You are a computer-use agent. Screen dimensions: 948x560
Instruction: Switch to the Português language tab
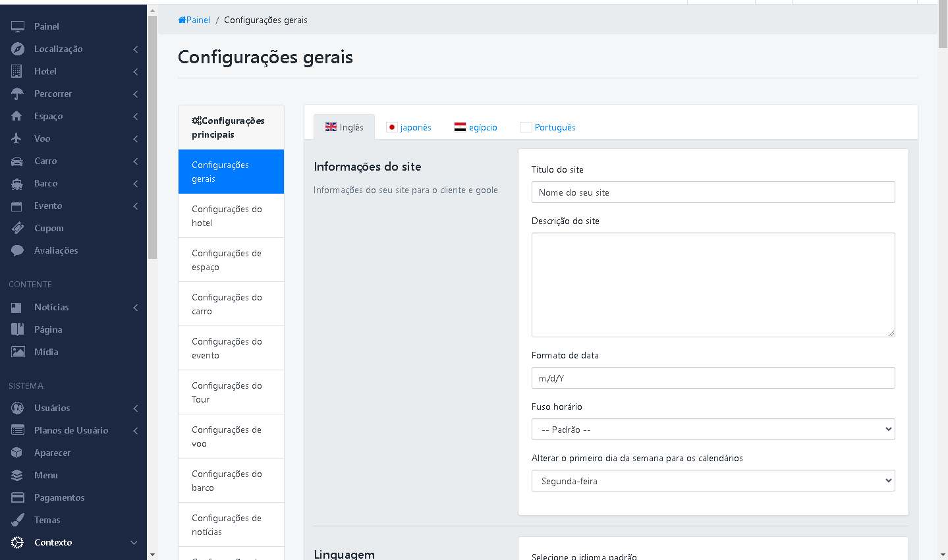point(548,127)
